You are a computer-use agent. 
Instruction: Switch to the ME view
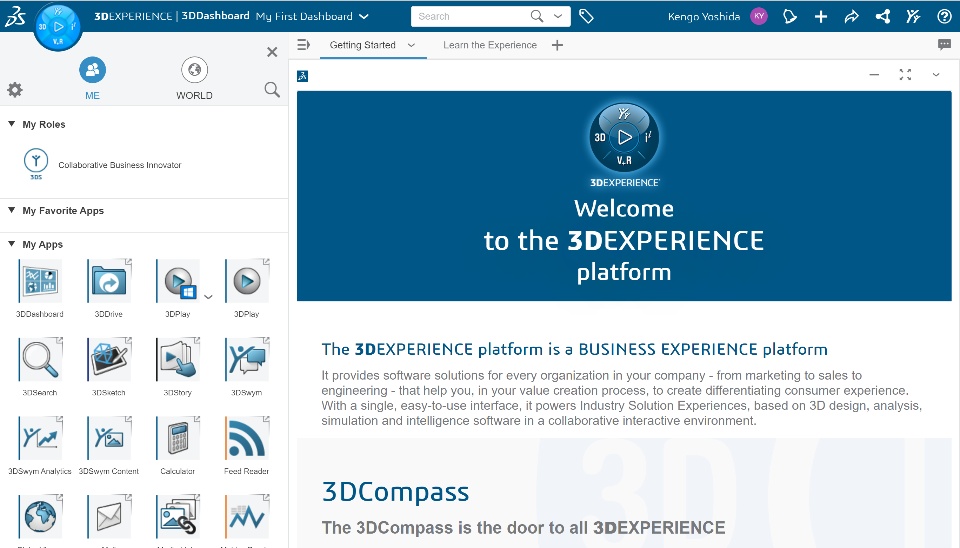(x=92, y=78)
